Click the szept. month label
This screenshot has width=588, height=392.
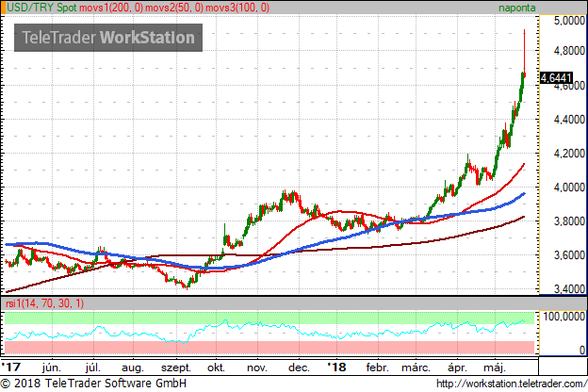tap(176, 368)
